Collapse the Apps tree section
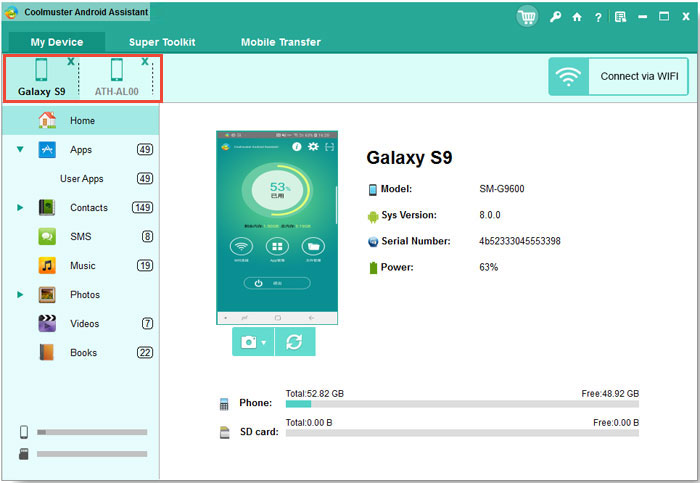Viewport: 700px width, 483px height. pyautogui.click(x=20, y=150)
